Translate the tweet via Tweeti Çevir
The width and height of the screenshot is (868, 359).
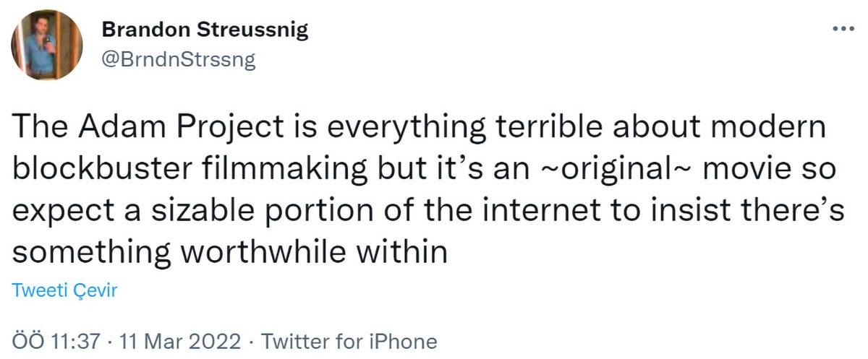(65, 290)
